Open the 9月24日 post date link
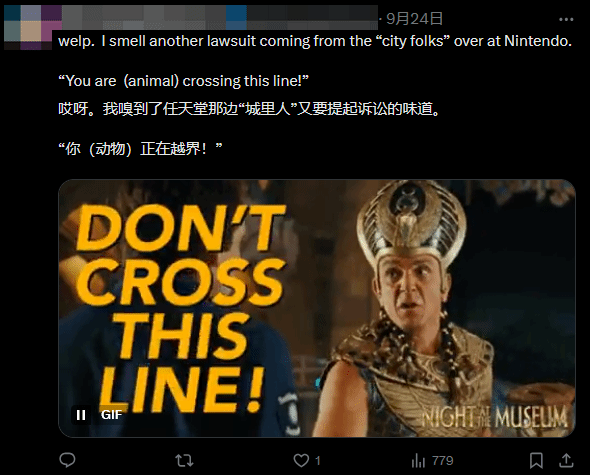The width and height of the screenshot is (590, 475). point(414,18)
